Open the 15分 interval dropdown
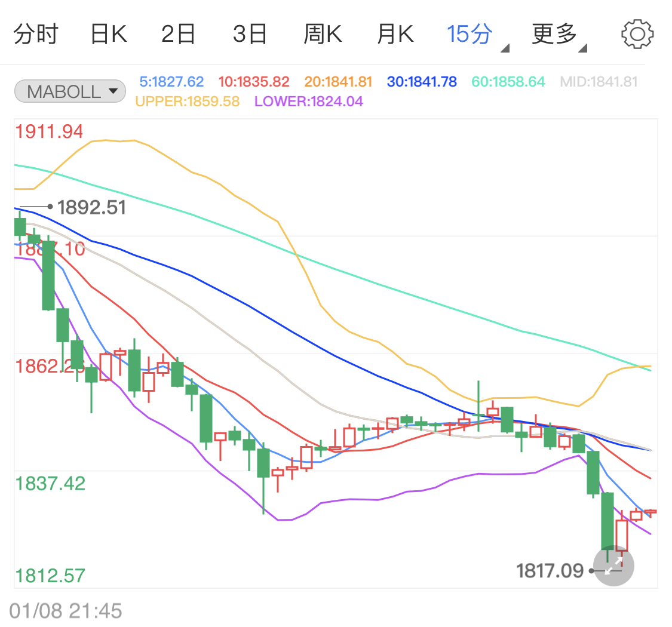This screenshot has height=627, width=672. [x=477, y=35]
